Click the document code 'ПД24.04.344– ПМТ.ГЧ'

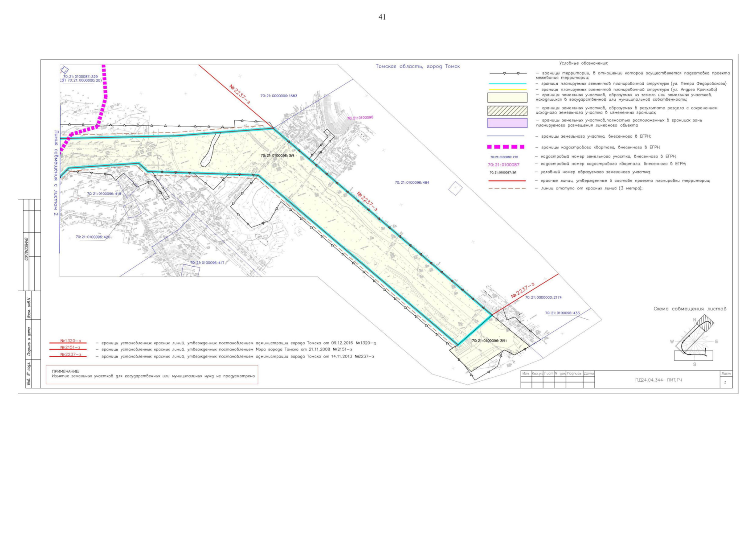[x=658, y=380]
